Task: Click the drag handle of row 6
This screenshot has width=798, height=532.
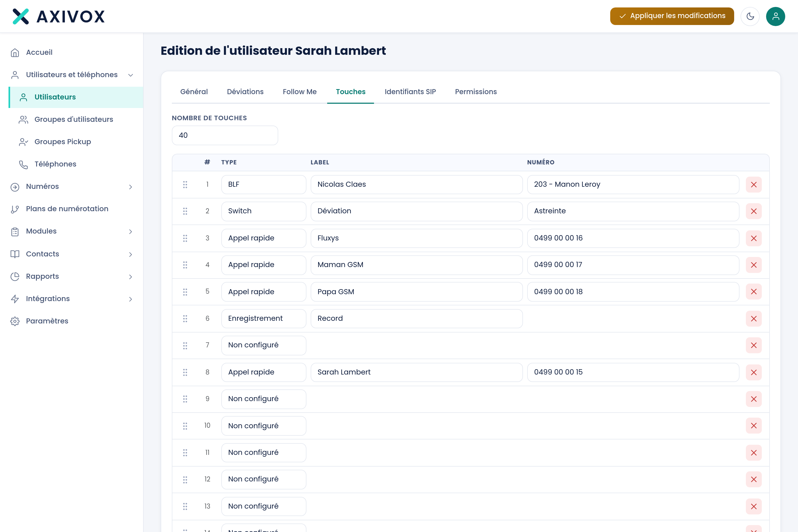Action: tap(185, 319)
